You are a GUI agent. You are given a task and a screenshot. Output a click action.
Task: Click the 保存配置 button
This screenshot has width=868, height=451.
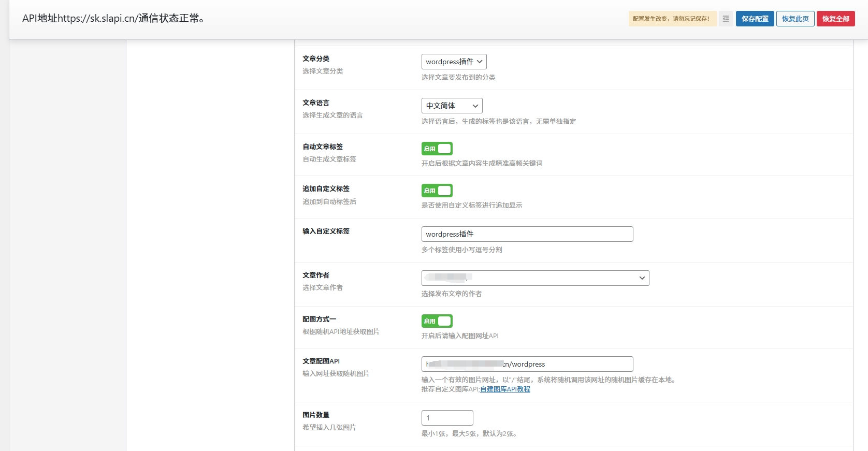click(755, 19)
